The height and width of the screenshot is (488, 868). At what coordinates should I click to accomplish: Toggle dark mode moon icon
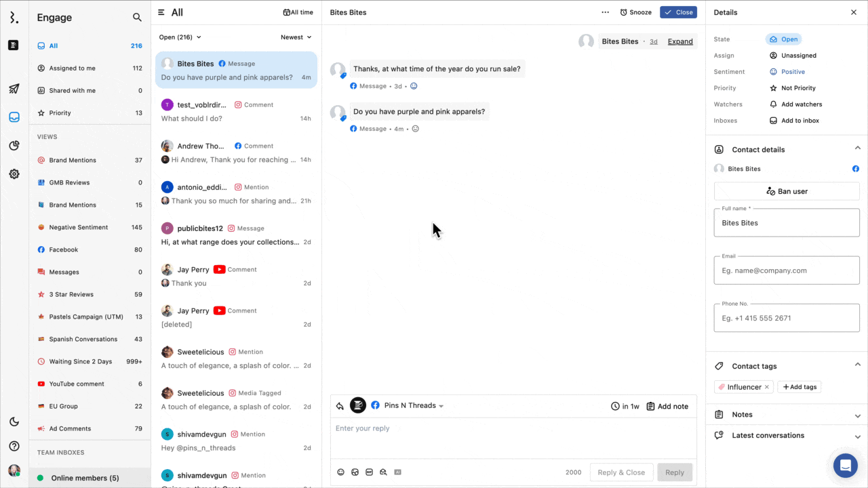[14, 422]
